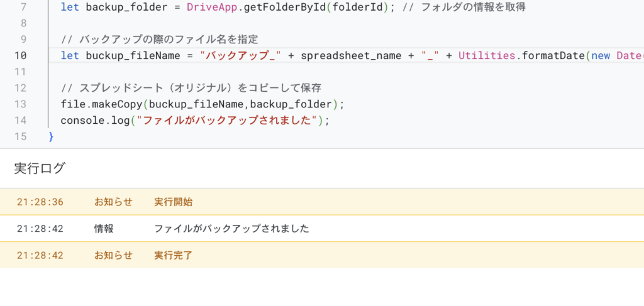Click line number 10 in the gutter
This screenshot has width=644, height=306.
point(21,55)
